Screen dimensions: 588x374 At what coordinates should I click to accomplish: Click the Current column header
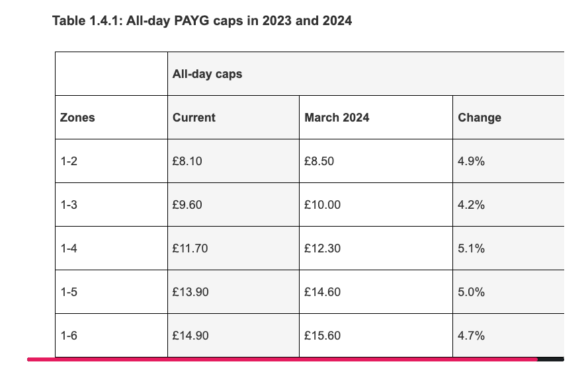233,118
